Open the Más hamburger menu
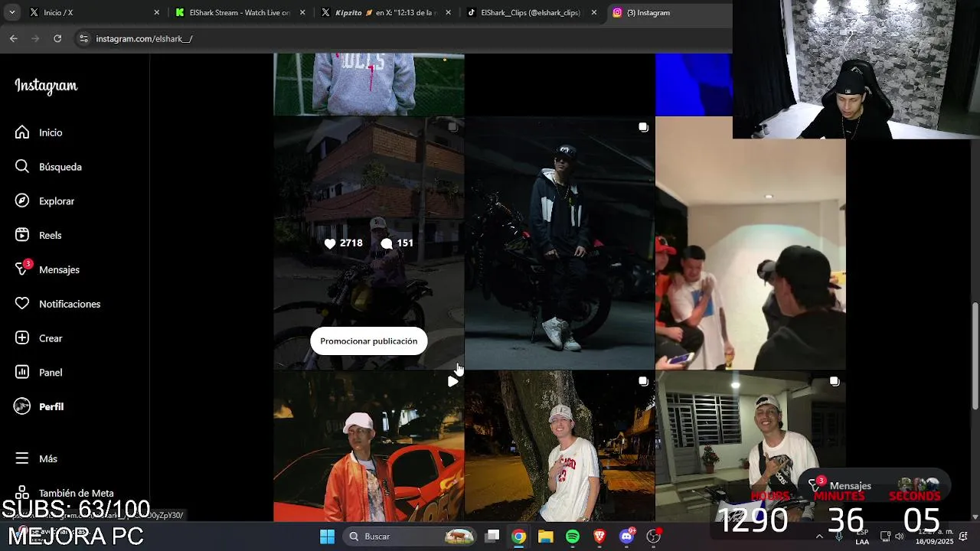The width and height of the screenshot is (980, 551). (22, 458)
